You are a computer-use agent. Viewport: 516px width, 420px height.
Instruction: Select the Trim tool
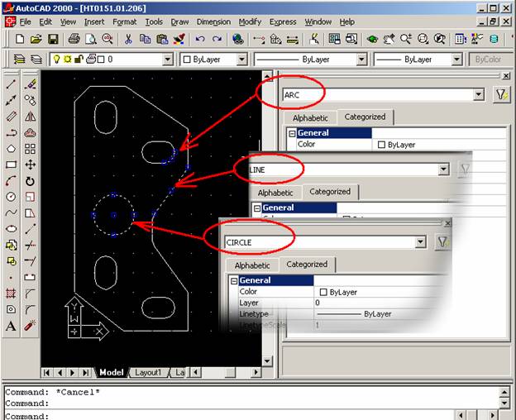30,245
